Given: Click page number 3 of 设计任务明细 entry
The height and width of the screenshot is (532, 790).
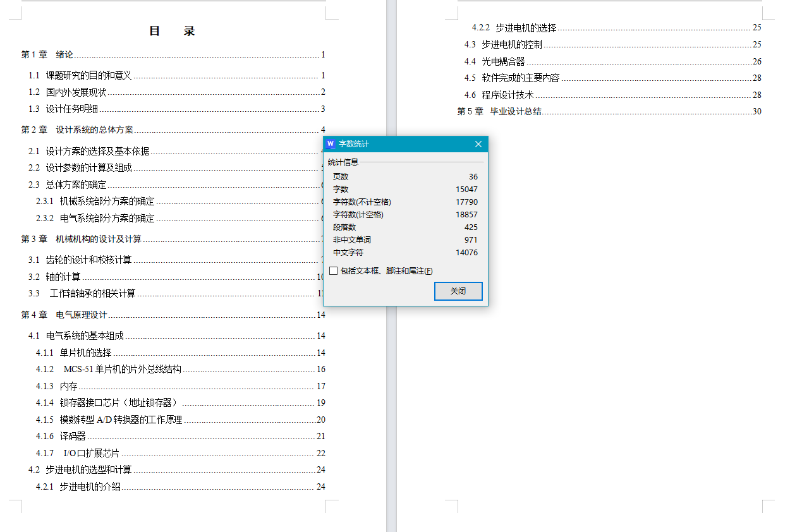Looking at the screenshot, I should tap(323, 109).
